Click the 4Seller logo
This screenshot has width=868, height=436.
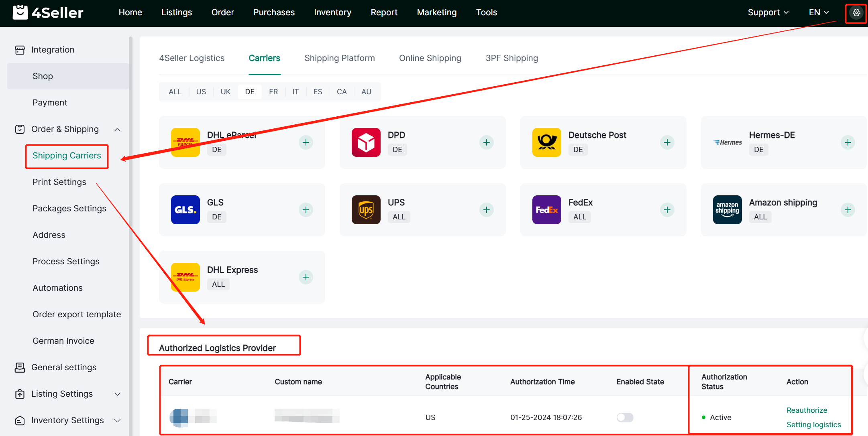pyautogui.click(x=48, y=13)
